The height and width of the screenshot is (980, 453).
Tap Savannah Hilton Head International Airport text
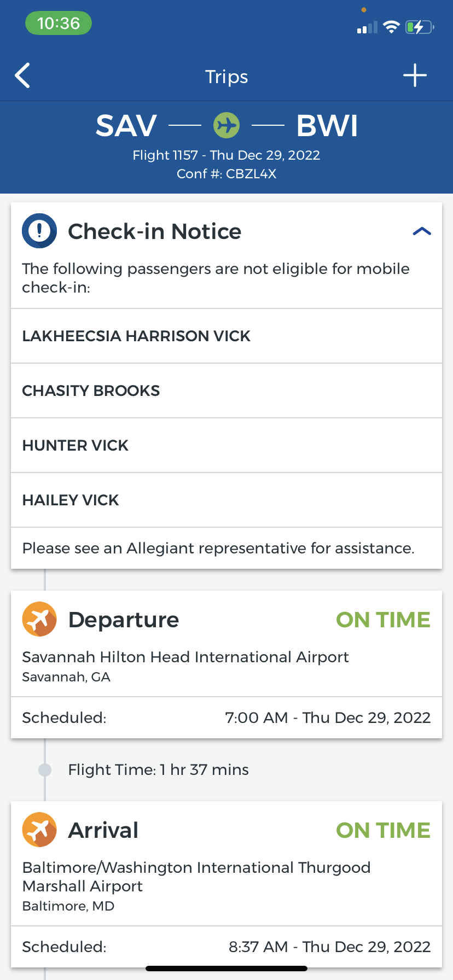pos(185,657)
